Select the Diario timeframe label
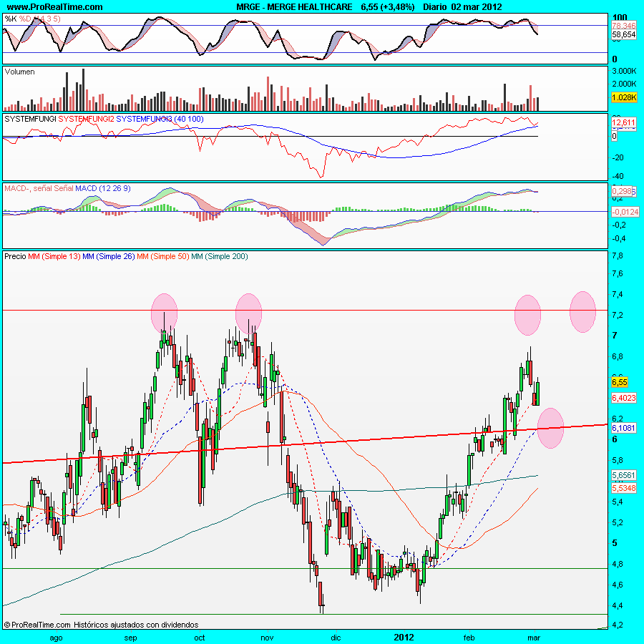The height and width of the screenshot is (644, 644). [434, 6]
